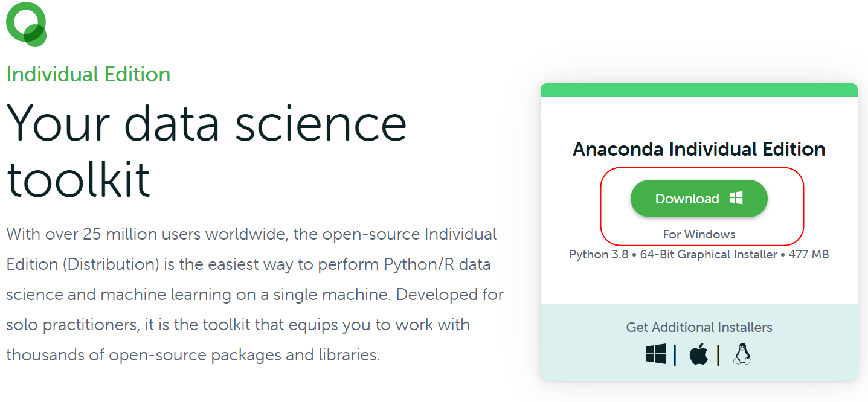The image size is (868, 402).
Task: Click the light teal additional installers panel
Action: click(699, 342)
